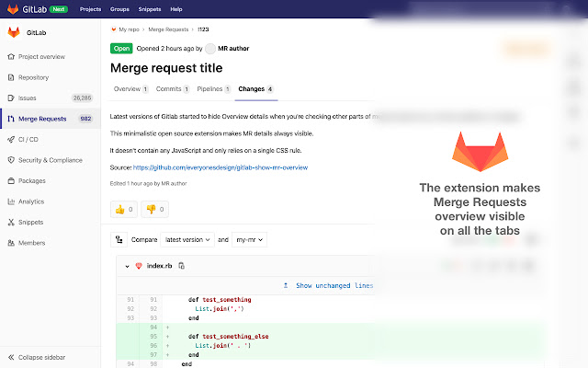Click the Members people icon
Screen dimensions: 588x368
click(11, 243)
